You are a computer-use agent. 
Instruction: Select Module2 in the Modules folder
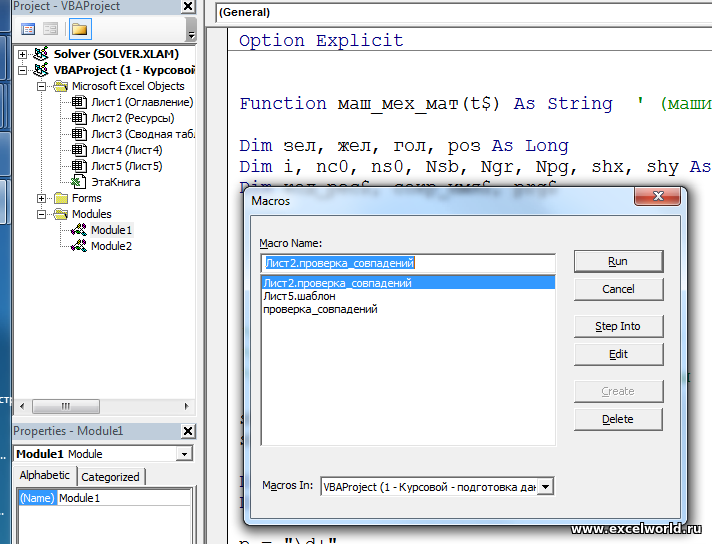[x=111, y=246]
